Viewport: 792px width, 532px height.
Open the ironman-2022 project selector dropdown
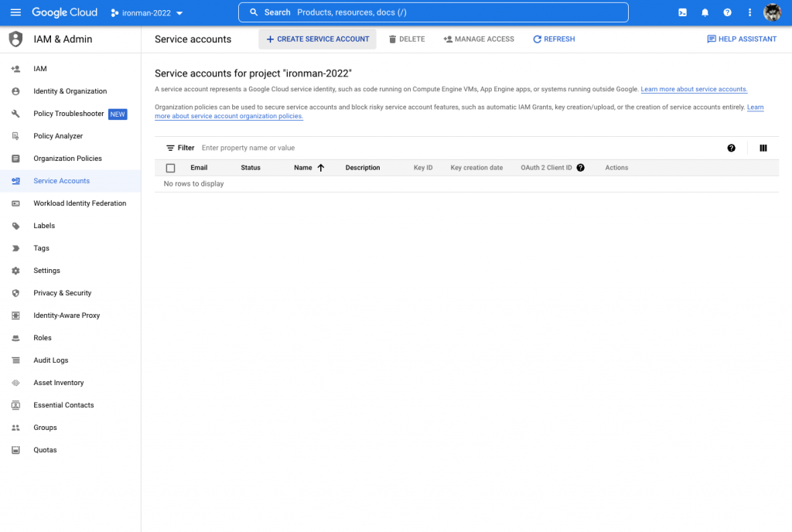point(147,12)
